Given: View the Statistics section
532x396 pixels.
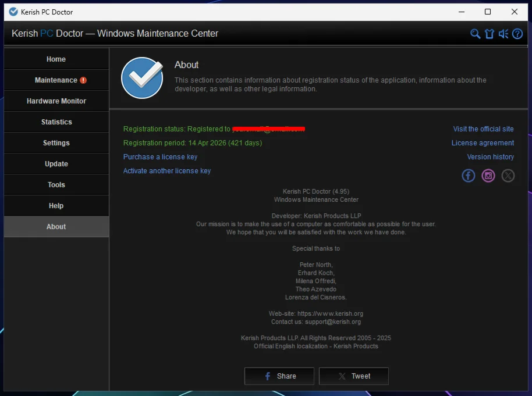Looking at the screenshot, I should click(x=56, y=122).
